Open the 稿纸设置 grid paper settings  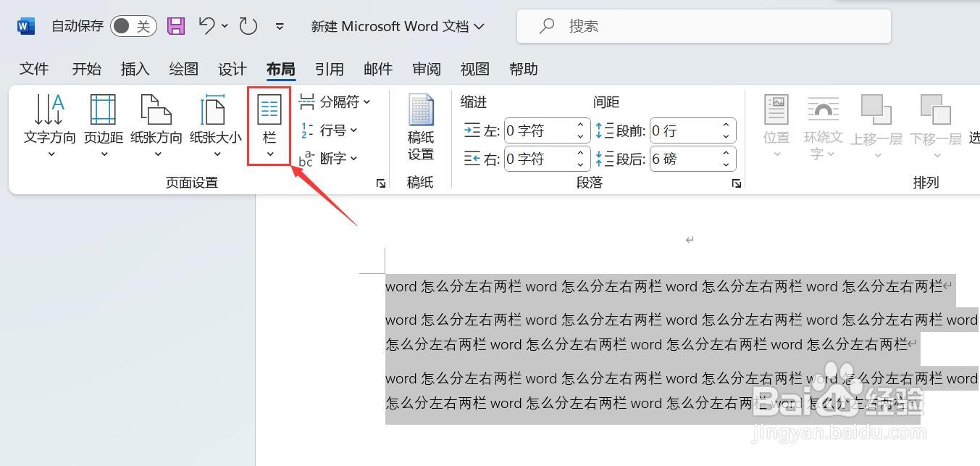(420, 129)
